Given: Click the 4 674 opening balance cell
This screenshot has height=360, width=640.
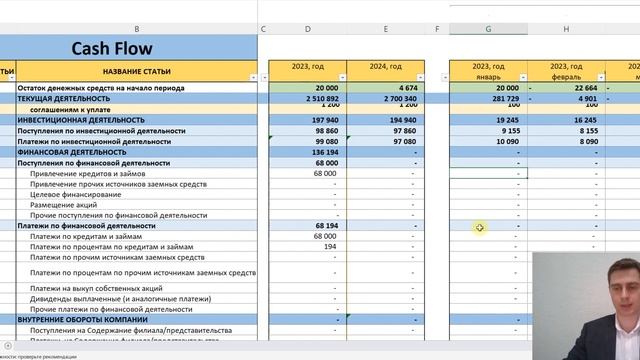Looking at the screenshot, I should [x=386, y=88].
